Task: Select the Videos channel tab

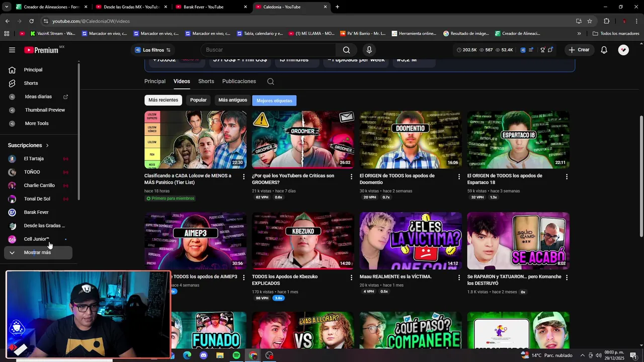Action: point(182,81)
